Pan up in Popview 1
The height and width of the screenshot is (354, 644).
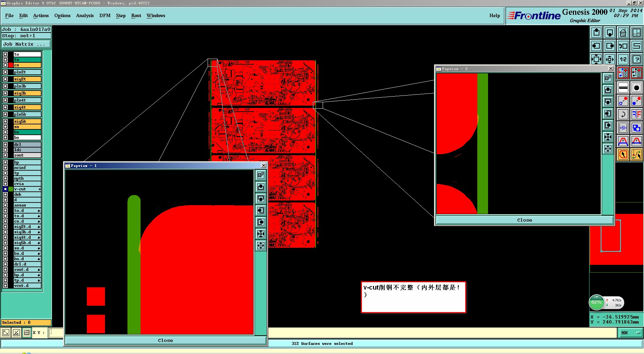261,187
